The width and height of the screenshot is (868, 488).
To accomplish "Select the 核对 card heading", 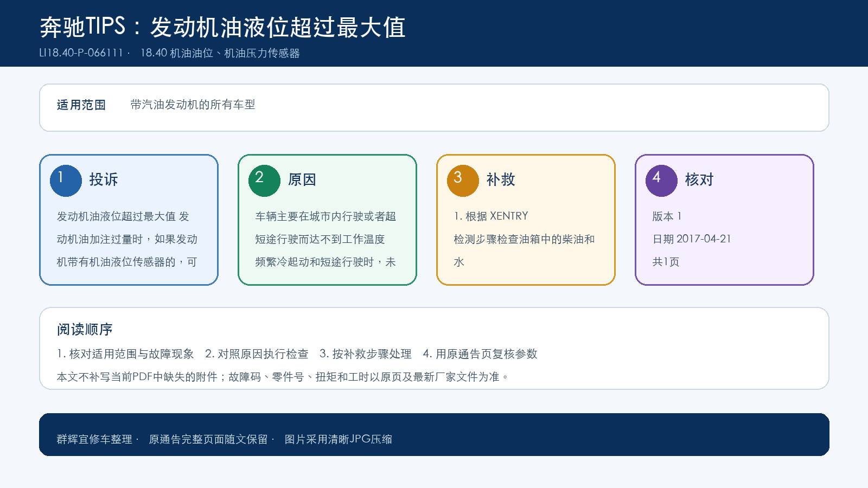I will 699,179.
